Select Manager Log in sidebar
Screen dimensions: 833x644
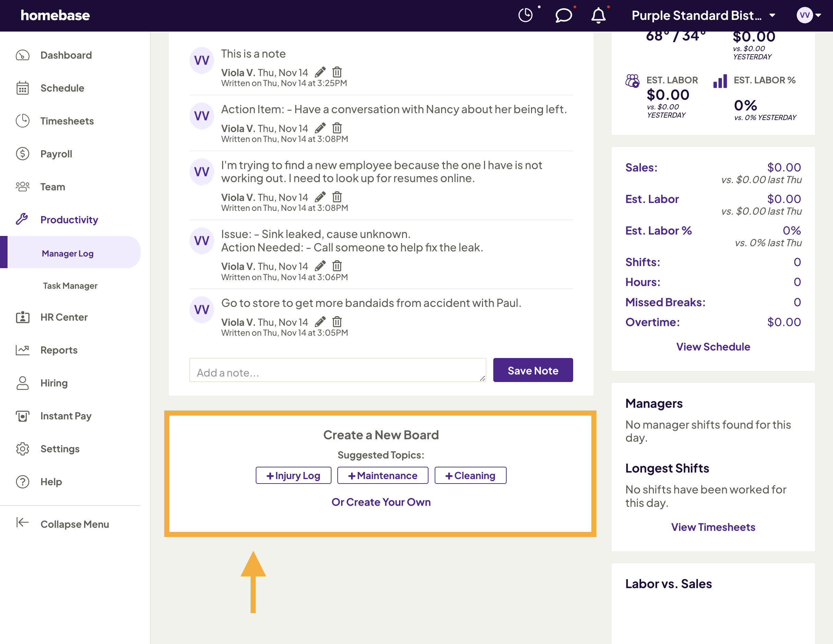(x=68, y=253)
